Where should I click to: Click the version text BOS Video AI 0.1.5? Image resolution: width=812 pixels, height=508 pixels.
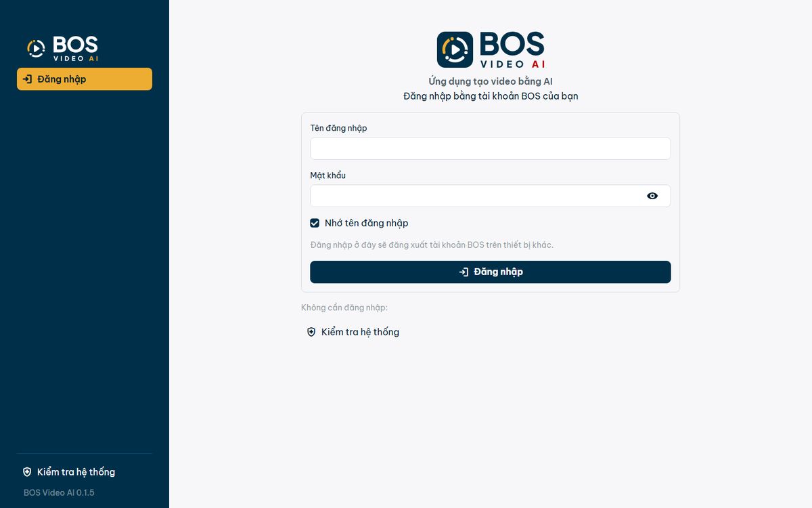tap(59, 492)
